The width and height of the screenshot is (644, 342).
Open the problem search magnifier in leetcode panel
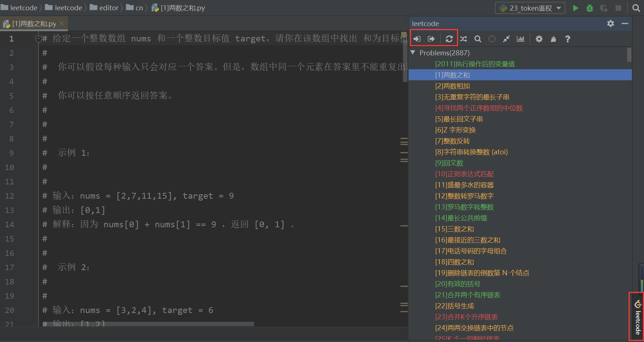(x=477, y=39)
